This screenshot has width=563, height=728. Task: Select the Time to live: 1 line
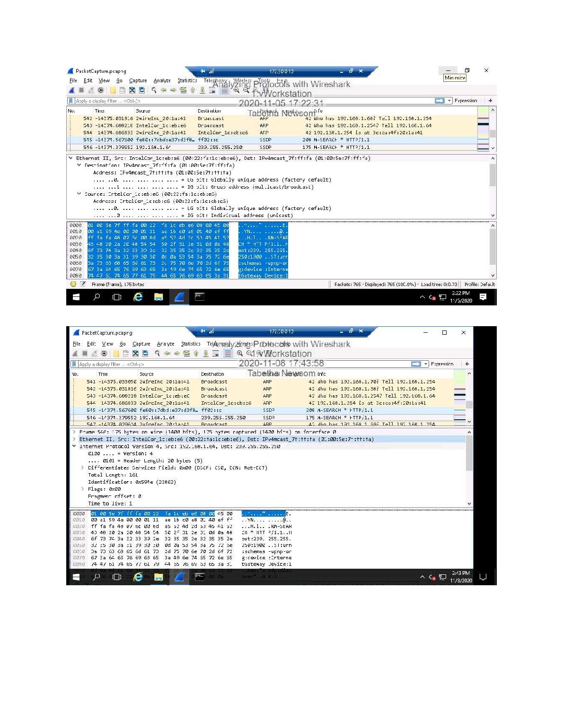click(110, 503)
